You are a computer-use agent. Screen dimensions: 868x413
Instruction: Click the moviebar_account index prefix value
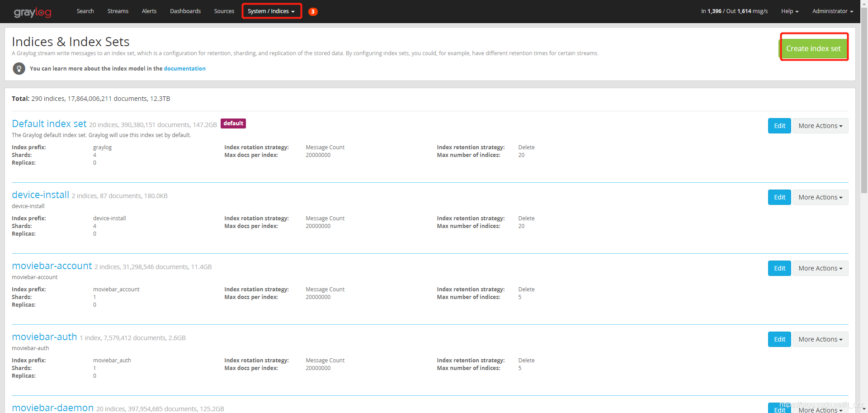pos(116,290)
